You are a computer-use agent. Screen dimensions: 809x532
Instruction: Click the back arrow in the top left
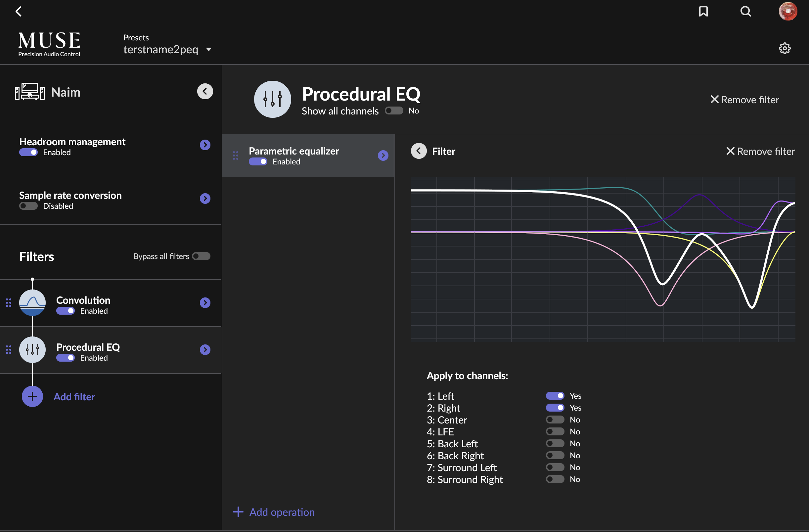[19, 11]
